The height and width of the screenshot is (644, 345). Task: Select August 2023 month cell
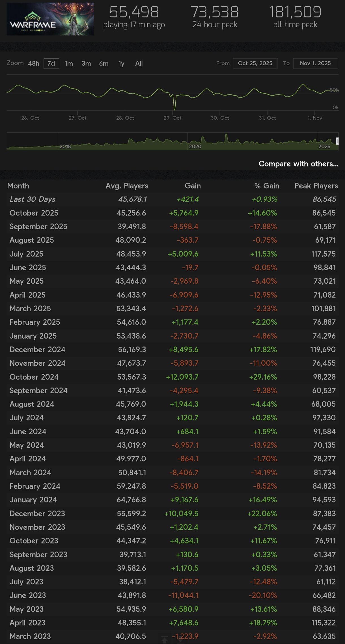[32, 568]
